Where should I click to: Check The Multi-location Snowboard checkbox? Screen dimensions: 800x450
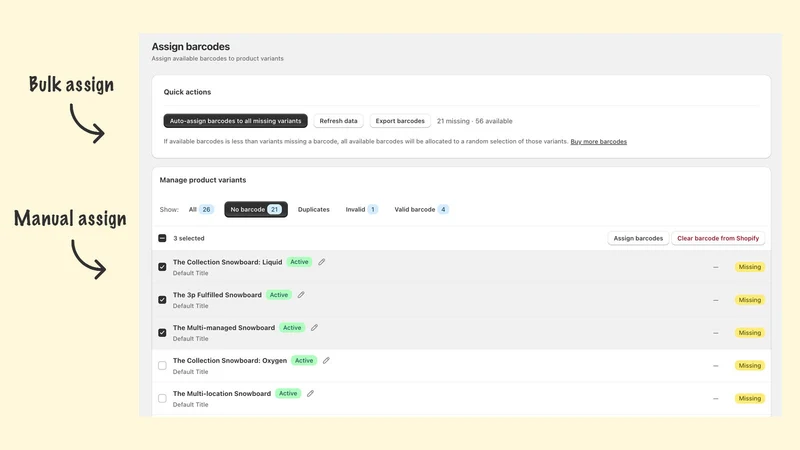162,398
